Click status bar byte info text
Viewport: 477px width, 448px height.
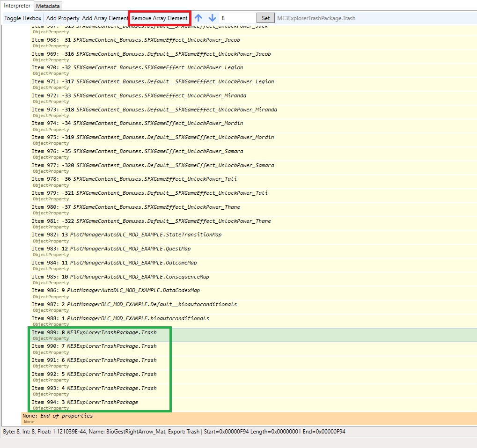[x=174, y=431]
